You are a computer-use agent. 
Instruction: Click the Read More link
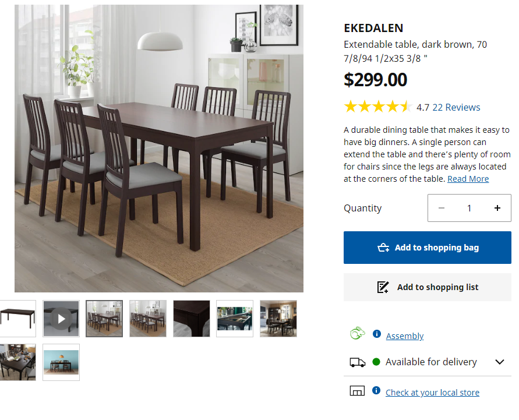pos(468,179)
